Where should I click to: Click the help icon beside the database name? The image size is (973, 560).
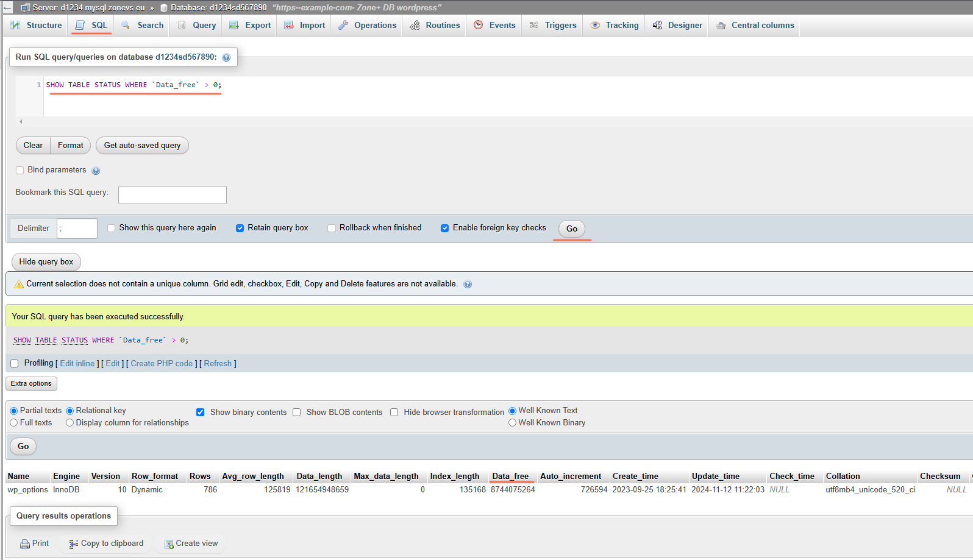[x=226, y=57]
